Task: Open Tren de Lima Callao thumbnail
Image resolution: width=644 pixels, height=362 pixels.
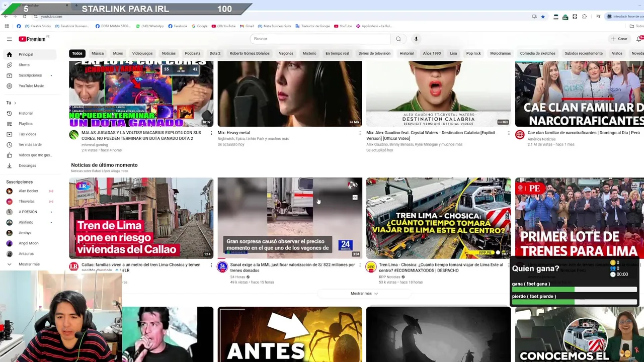Action: [141, 218]
